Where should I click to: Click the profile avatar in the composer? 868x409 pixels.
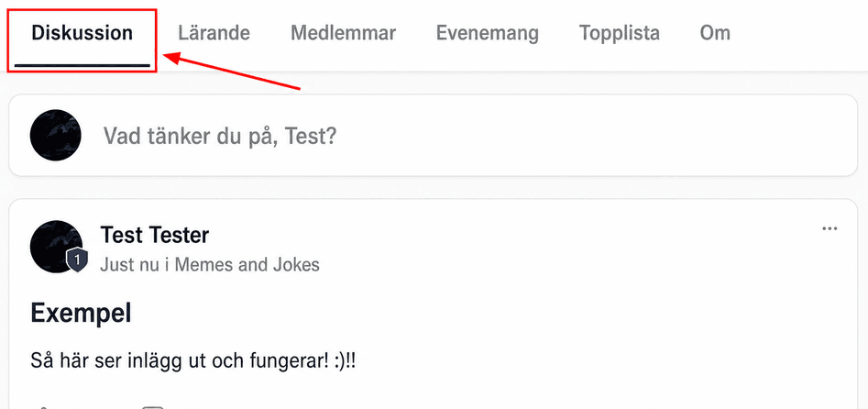pos(55,135)
